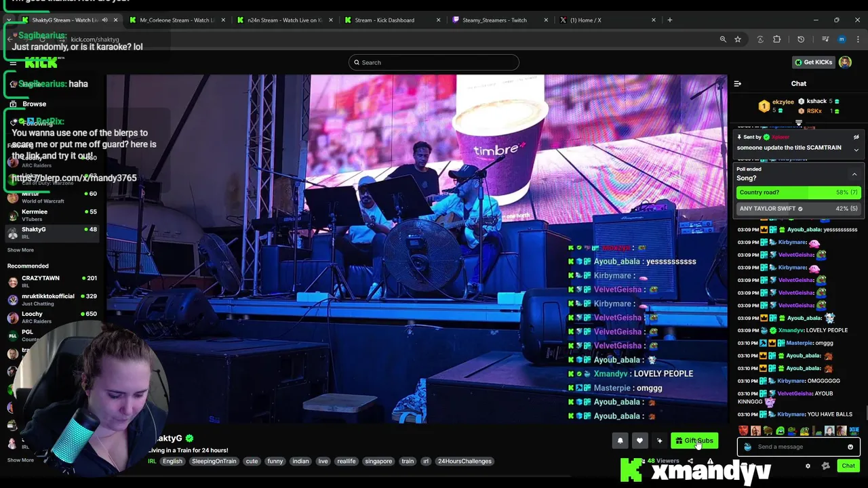Screen dimensions: 868x488
Task: Click the English language tag
Action: (172, 461)
